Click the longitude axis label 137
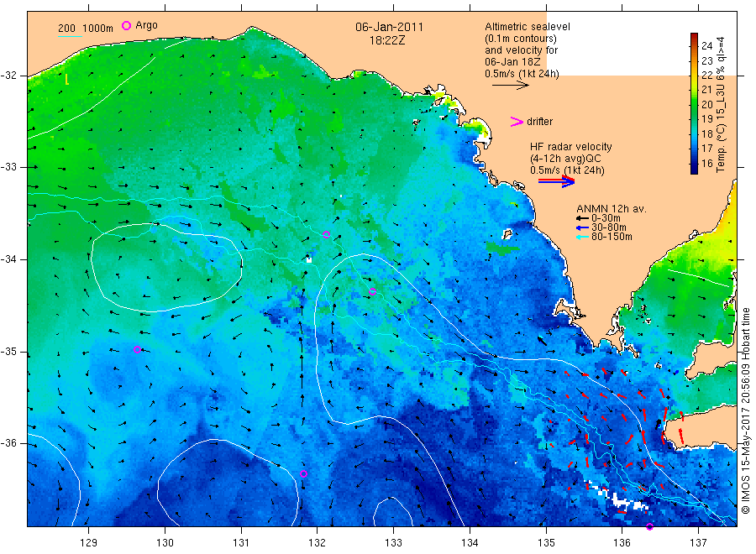This screenshot has width=756, height=554. pos(698,543)
